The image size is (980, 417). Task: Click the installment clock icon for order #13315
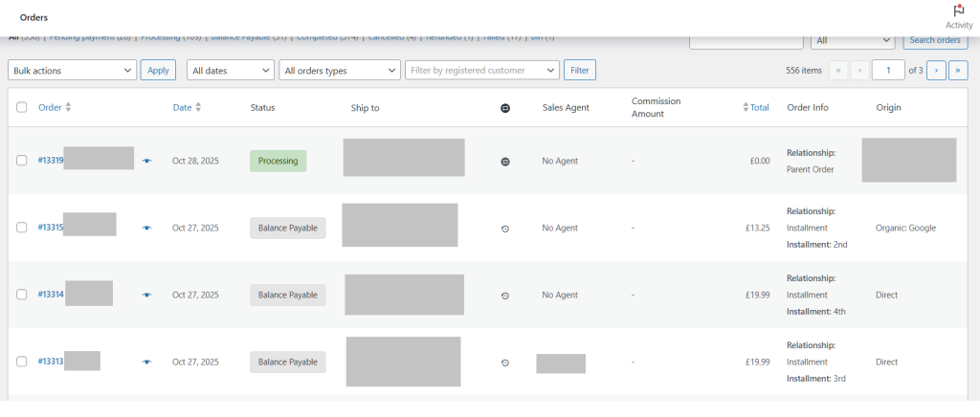[505, 229]
